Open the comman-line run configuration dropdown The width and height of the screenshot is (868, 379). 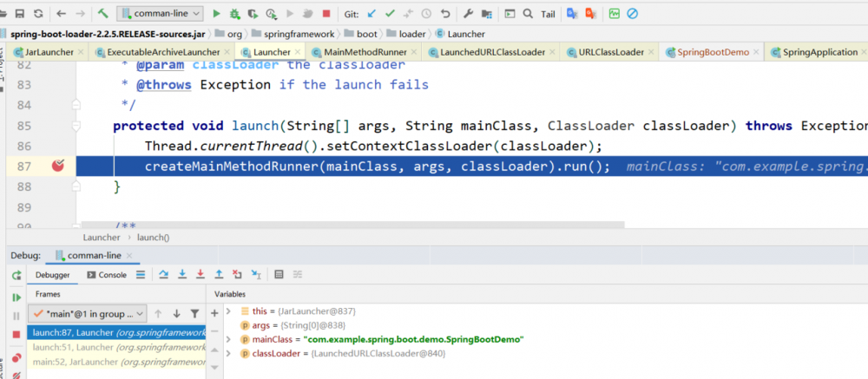[x=161, y=13]
